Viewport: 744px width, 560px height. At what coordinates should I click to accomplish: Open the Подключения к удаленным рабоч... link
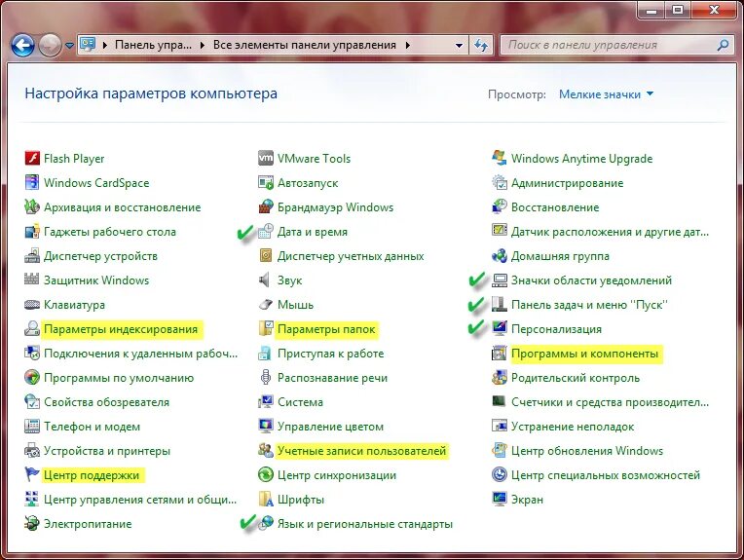coord(140,354)
